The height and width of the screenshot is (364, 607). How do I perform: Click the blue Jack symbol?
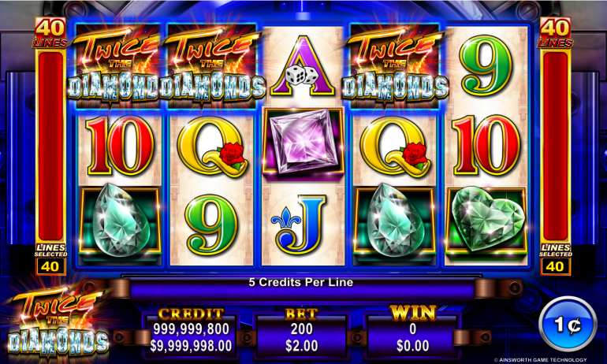tap(299, 224)
